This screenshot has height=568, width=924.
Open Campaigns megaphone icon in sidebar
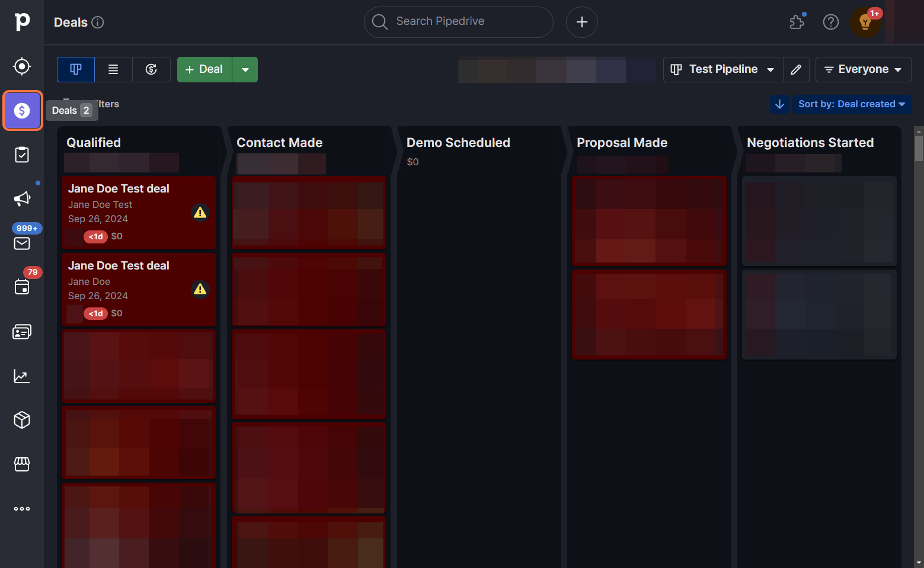(22, 198)
